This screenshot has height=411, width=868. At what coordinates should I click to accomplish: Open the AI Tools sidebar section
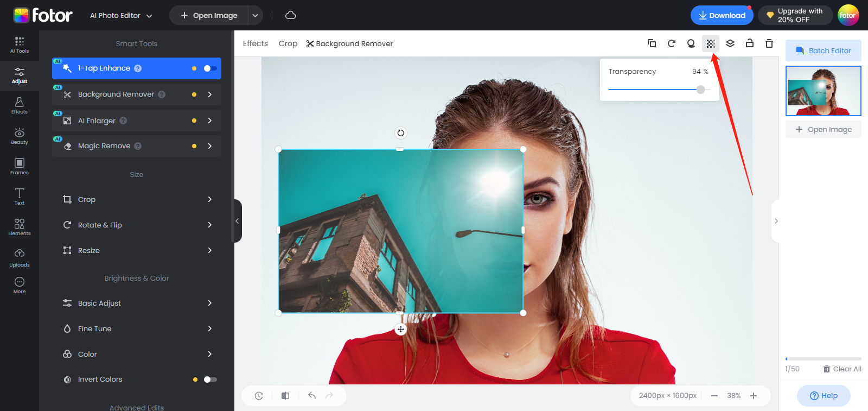tap(20, 45)
